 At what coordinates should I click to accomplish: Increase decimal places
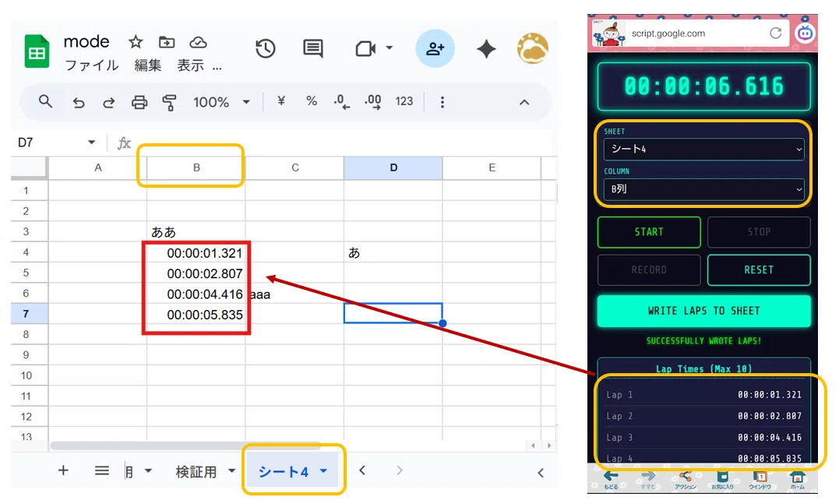373,101
